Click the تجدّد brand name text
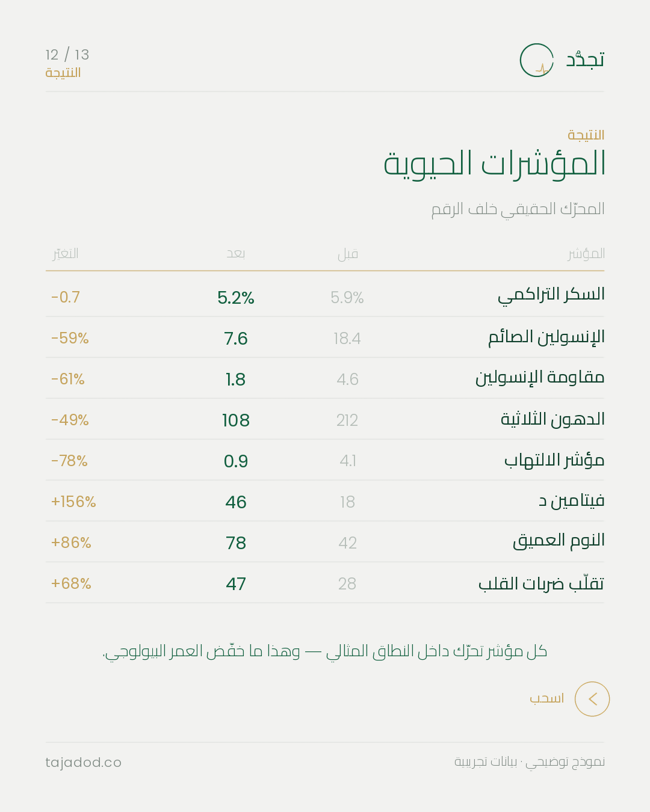Viewport: 650px width, 812px height. tap(585, 60)
